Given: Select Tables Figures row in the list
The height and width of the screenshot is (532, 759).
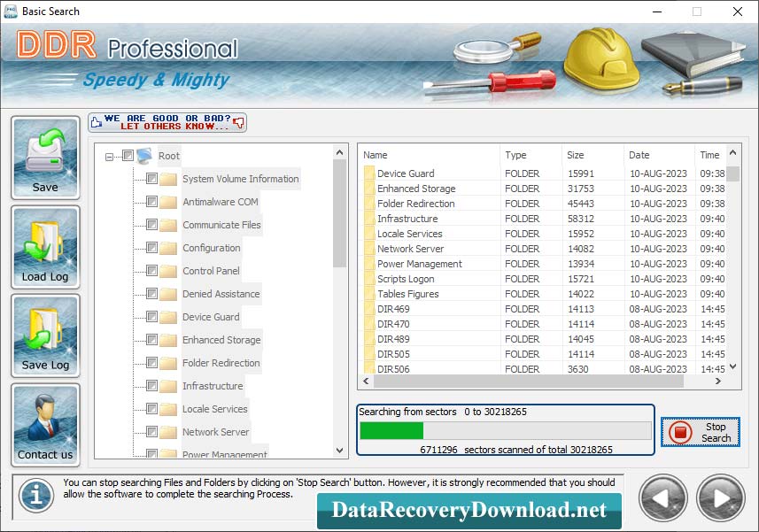Looking at the screenshot, I should 544,294.
